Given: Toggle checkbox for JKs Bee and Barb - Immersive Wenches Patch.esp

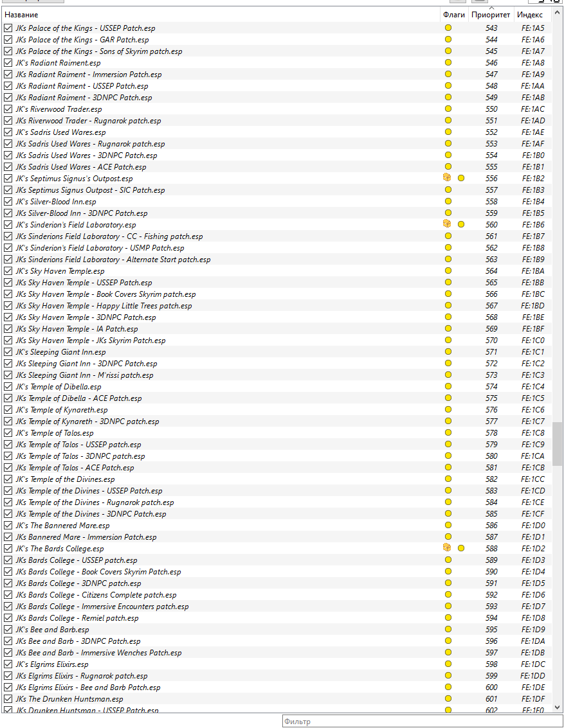Looking at the screenshot, I should [x=8, y=652].
